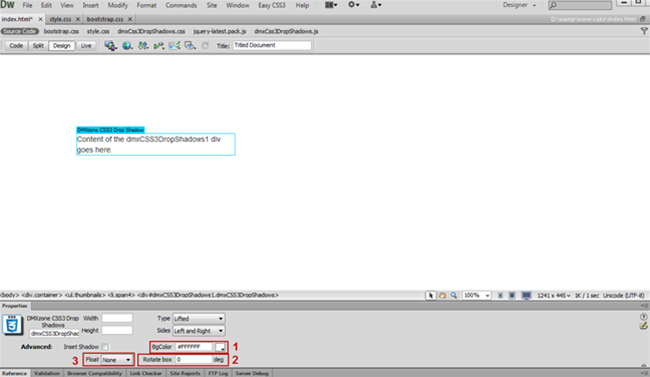The width and height of the screenshot is (650, 377).
Task: Switch to Design view
Action: (x=61, y=46)
